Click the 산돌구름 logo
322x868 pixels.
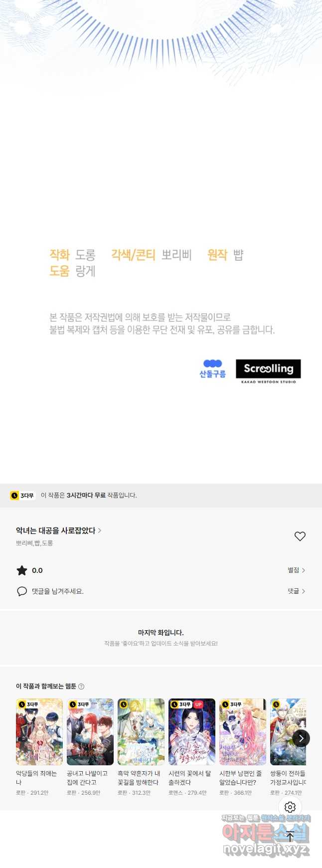[x=213, y=369]
